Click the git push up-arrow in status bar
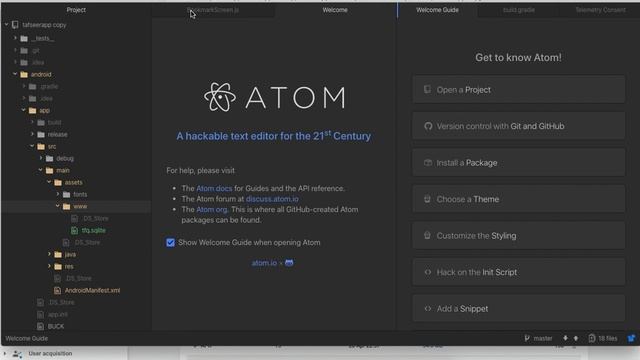Viewport: 640px width, 360px height. pyautogui.click(x=576, y=338)
